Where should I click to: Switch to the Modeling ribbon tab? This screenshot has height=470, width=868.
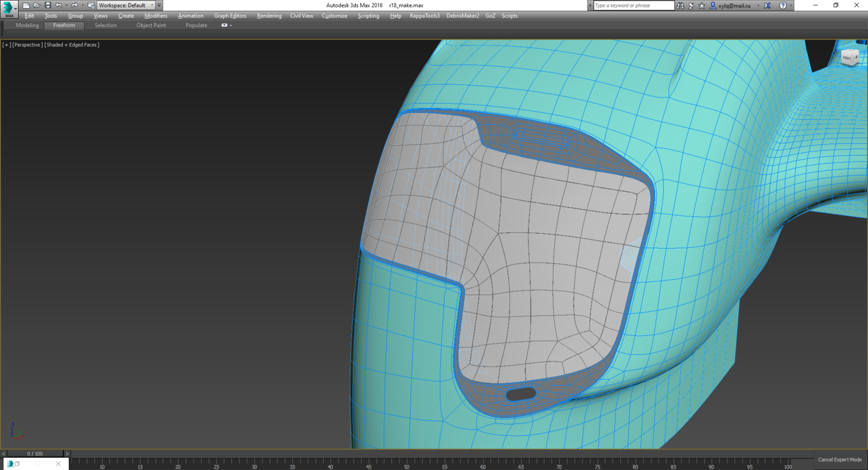(27, 26)
